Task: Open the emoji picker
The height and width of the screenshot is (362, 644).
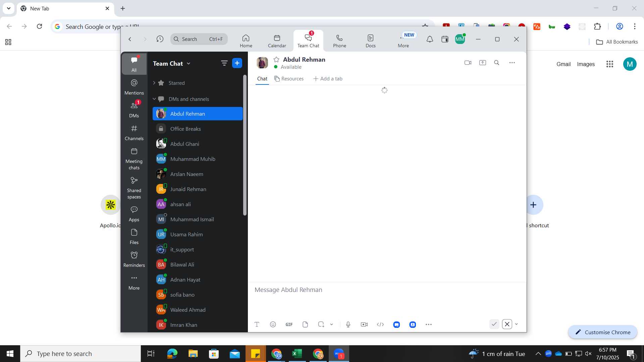Action: pyautogui.click(x=273, y=324)
